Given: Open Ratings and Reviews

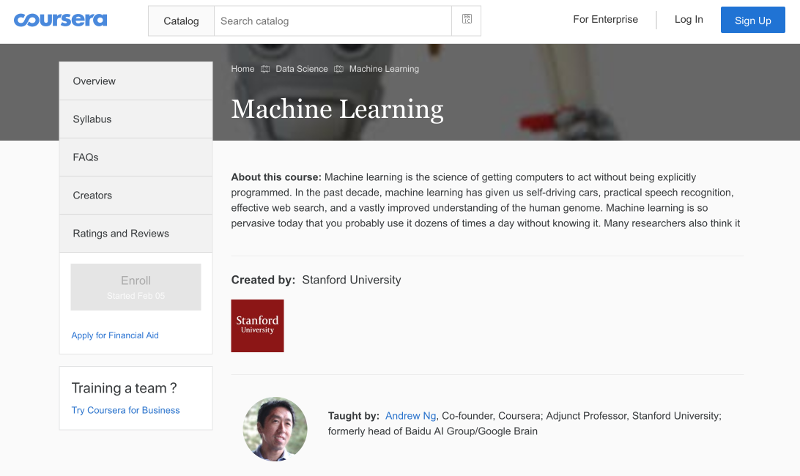Looking at the screenshot, I should pos(136,233).
